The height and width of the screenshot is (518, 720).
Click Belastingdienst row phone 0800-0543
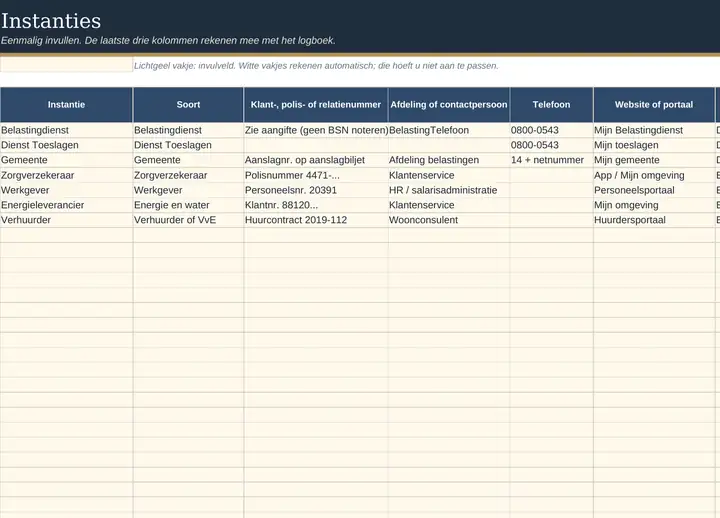[551, 130]
